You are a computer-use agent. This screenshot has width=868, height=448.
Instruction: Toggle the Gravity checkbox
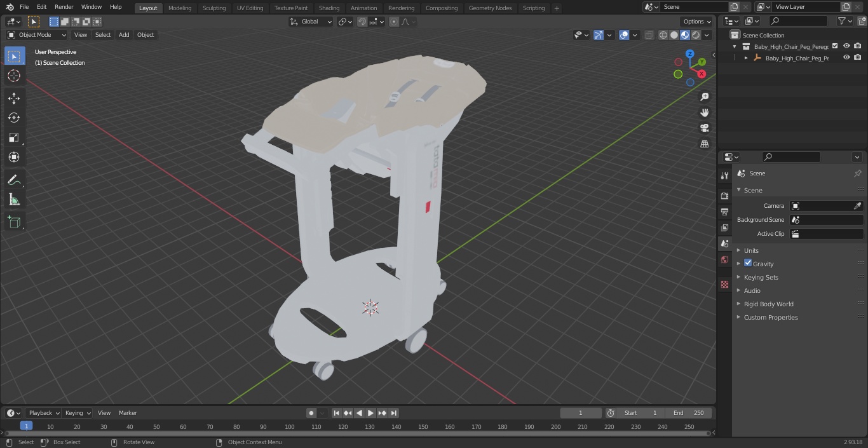pyautogui.click(x=748, y=263)
